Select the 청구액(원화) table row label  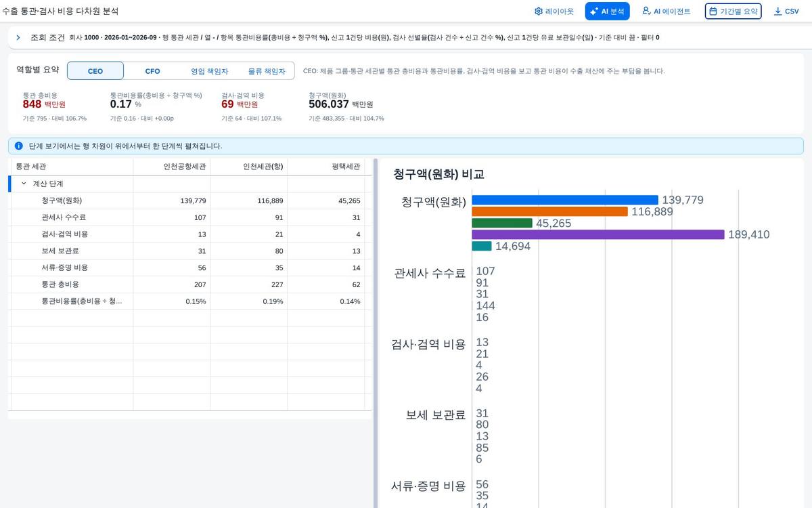click(62, 200)
